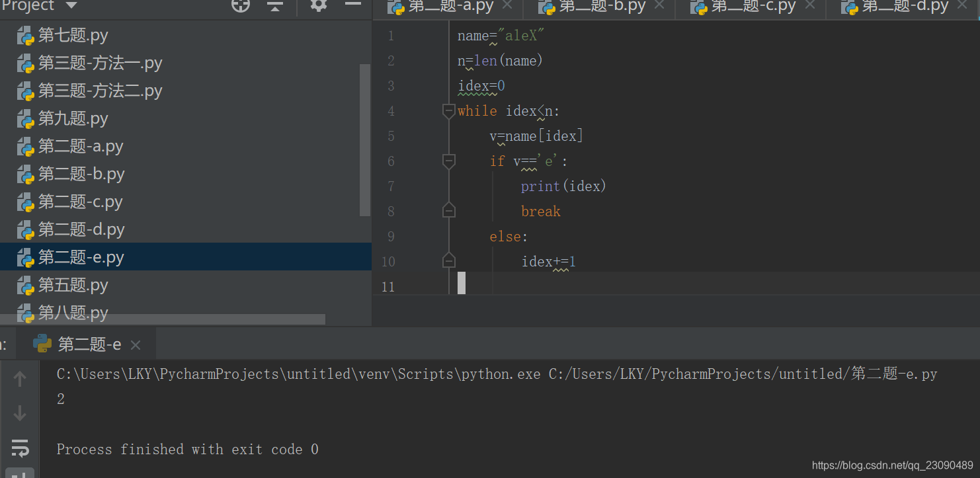Click line number 1 in the gutter
Viewport: 980px width, 478px height.
[390, 36]
